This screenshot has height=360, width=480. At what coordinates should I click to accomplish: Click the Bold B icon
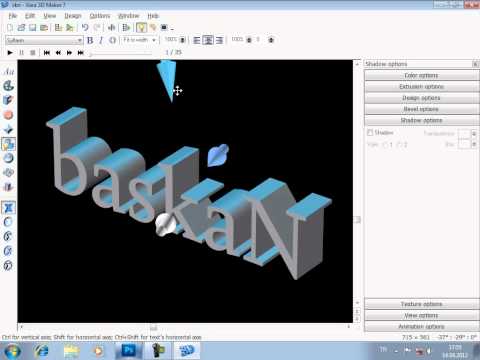pyautogui.click(x=90, y=40)
